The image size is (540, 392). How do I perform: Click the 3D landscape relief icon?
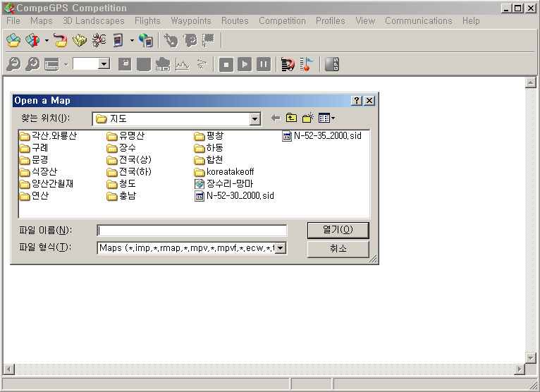pyautogui.click(x=80, y=40)
